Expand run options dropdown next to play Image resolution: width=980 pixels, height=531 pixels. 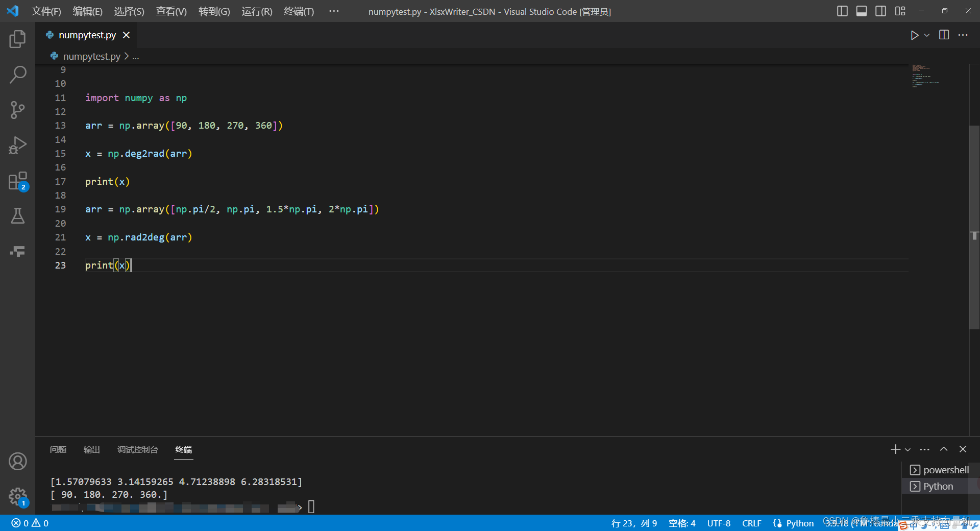(927, 35)
